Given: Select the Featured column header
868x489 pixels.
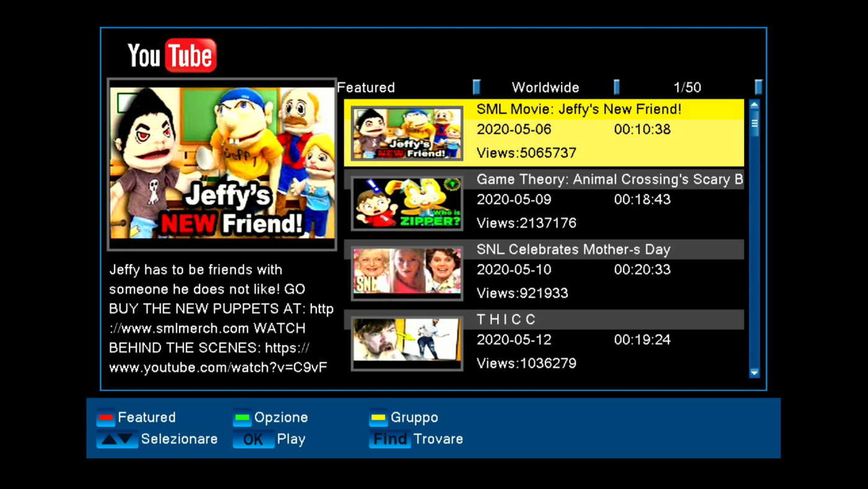Looking at the screenshot, I should pos(366,87).
